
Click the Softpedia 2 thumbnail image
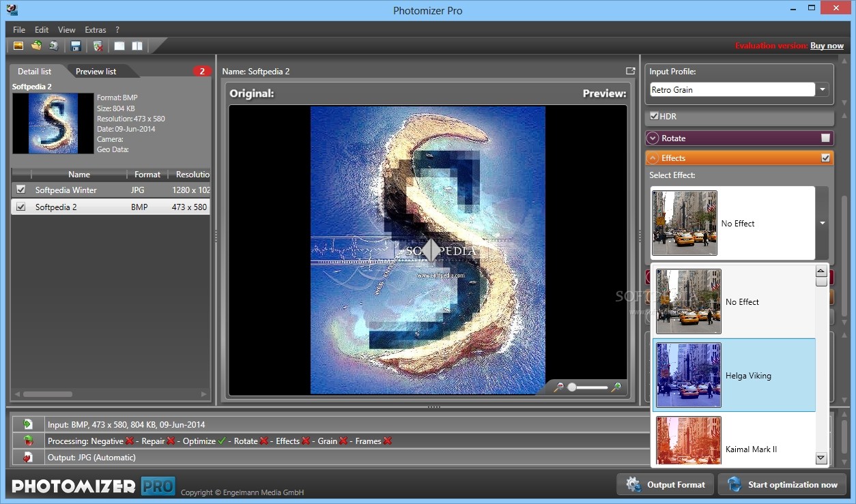click(x=53, y=123)
